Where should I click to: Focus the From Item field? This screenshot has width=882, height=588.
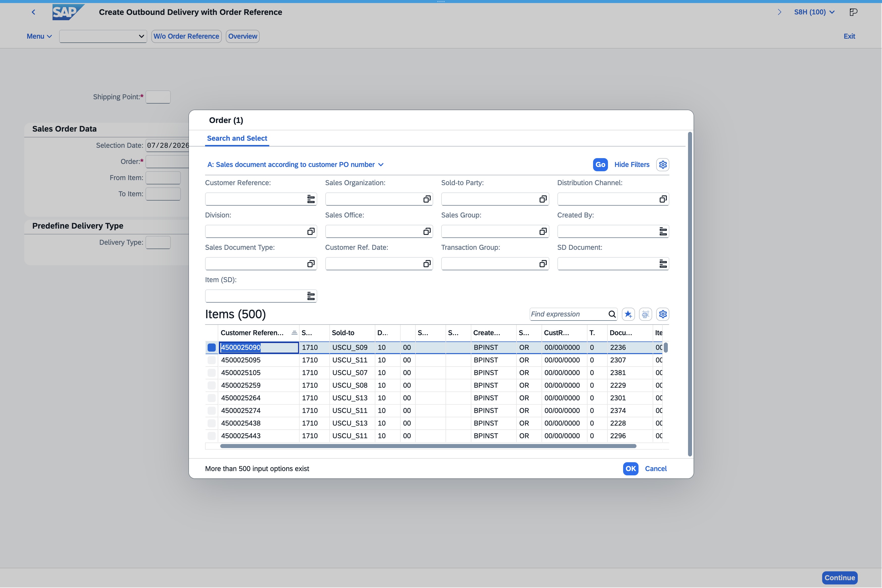click(163, 178)
